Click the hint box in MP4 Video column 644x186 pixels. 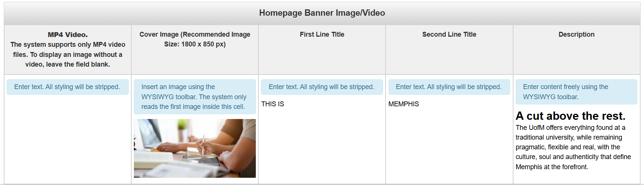point(68,87)
